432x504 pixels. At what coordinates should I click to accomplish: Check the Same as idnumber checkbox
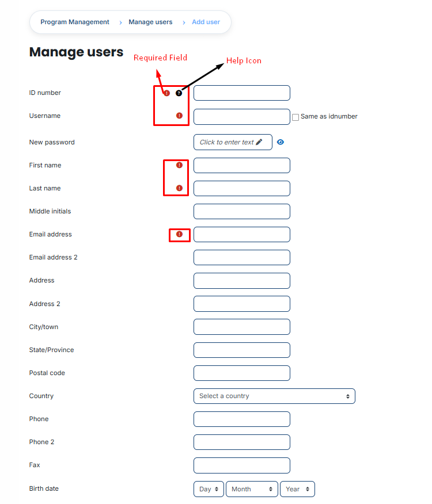click(295, 117)
